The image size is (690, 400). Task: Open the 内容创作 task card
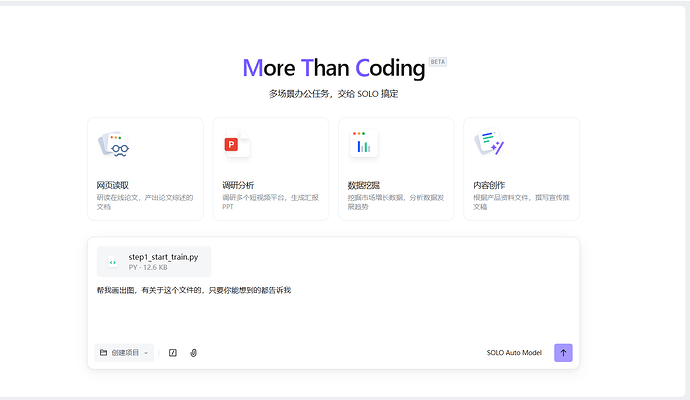tap(521, 169)
